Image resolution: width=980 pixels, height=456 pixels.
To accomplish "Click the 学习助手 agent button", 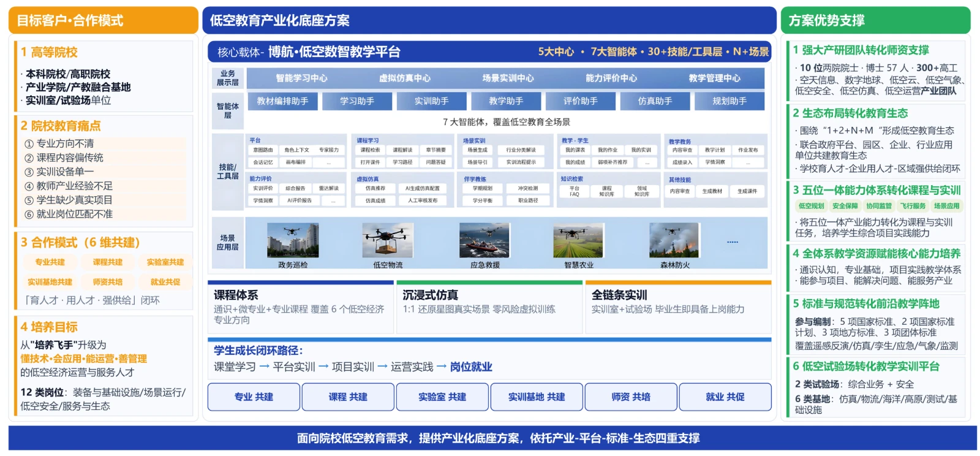I will [357, 101].
